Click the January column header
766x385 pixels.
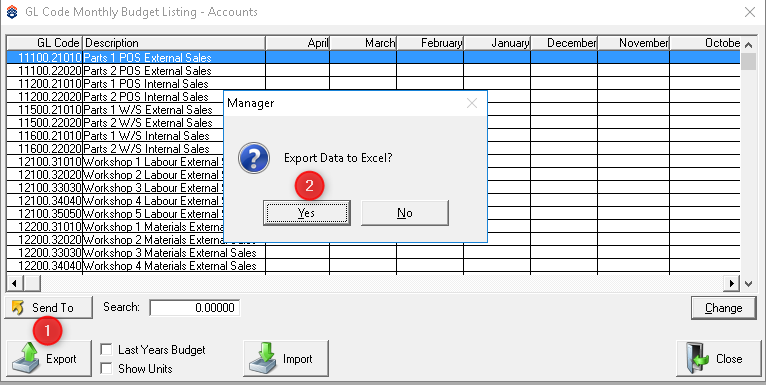[x=497, y=43]
